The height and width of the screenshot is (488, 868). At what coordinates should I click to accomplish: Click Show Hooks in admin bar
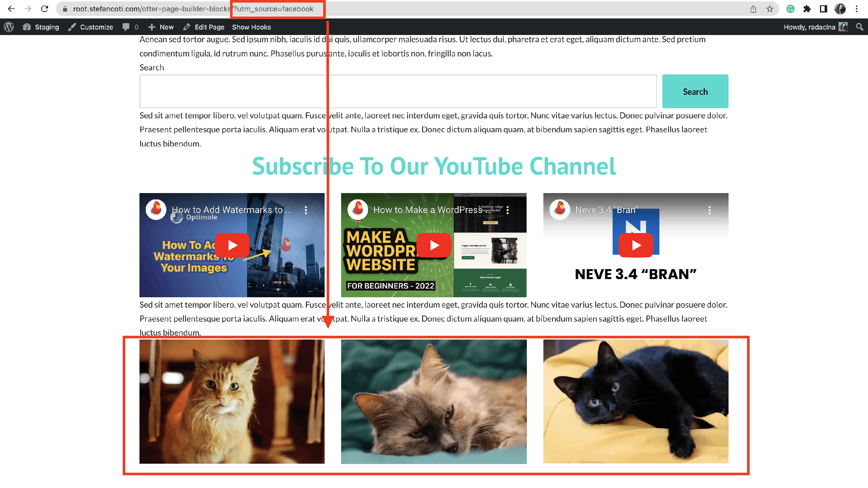pos(251,27)
